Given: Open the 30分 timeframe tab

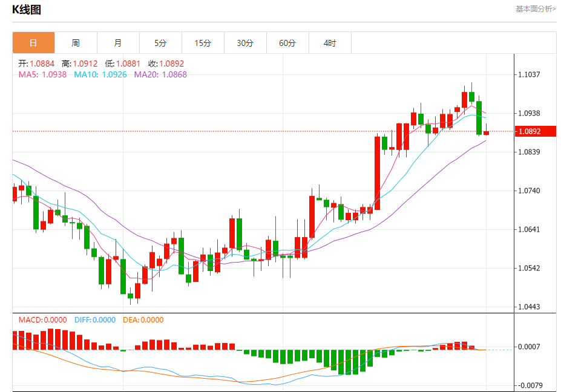Looking at the screenshot, I should point(245,43).
